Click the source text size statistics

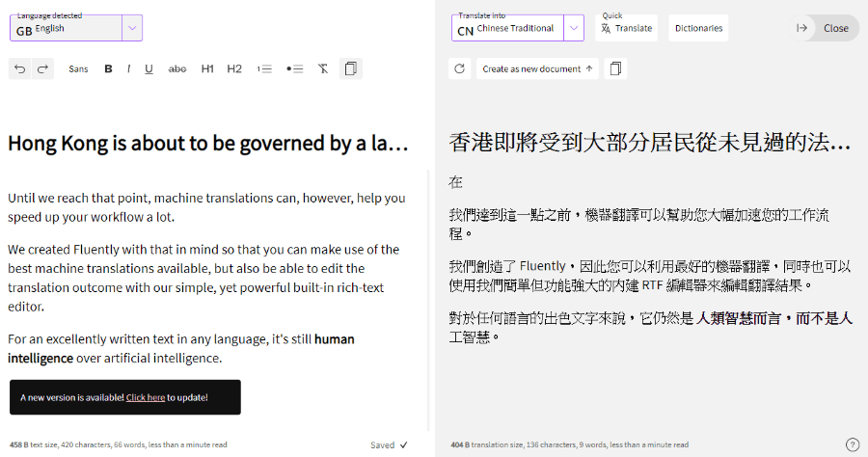pos(118,444)
